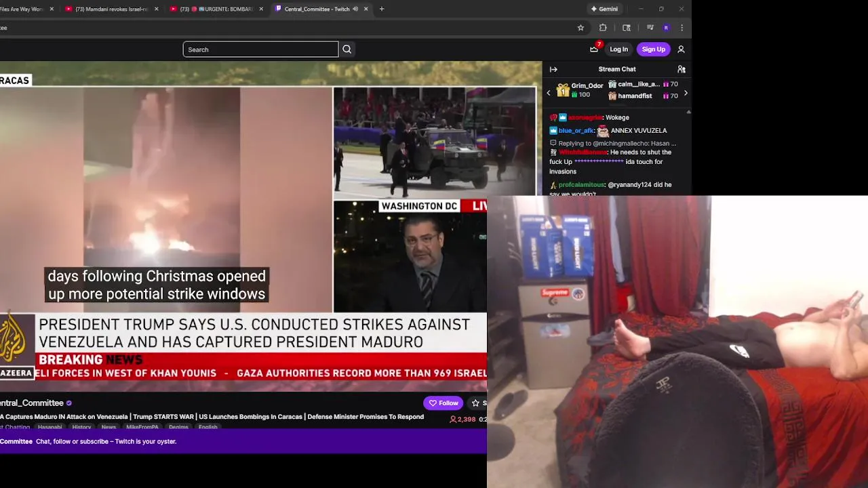The height and width of the screenshot is (488, 868).
Task: Collapse the Stream Chat panel arrow
Action: [553, 69]
